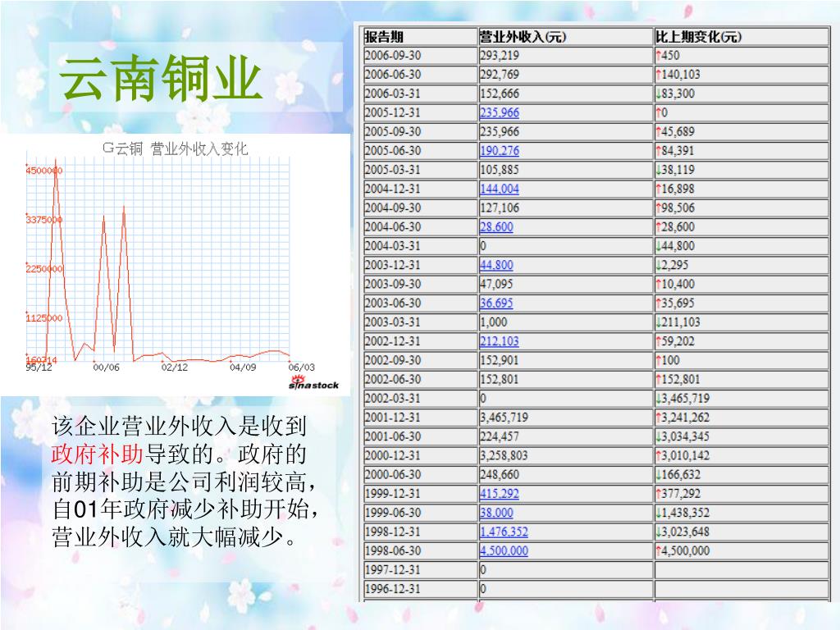Select the change value 45,689
840x630 pixels.
coord(678,131)
